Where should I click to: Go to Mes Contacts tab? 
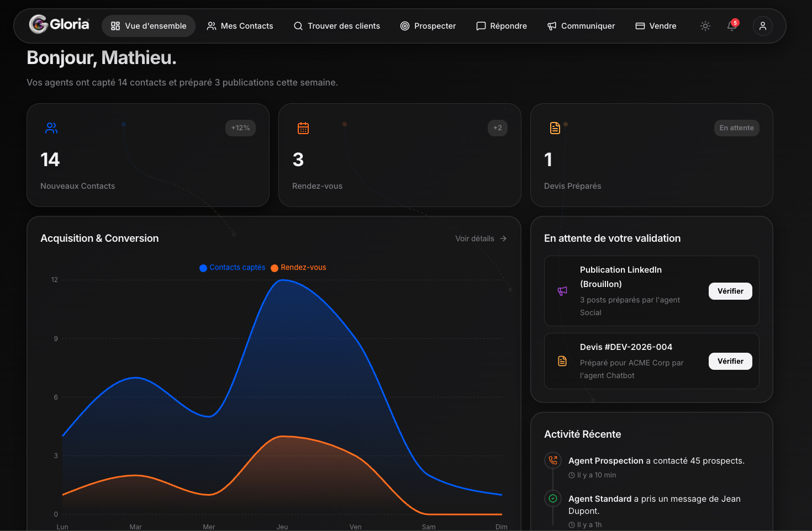(x=240, y=26)
